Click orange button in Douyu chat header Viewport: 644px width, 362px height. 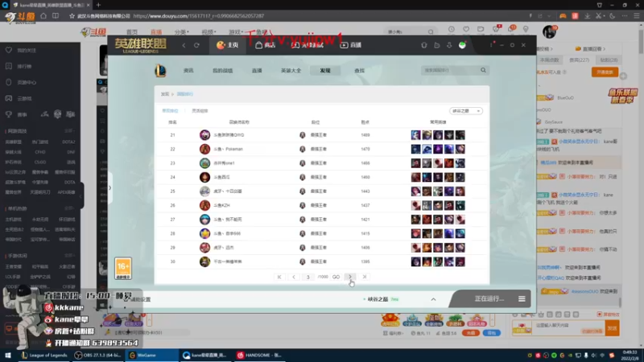[x=605, y=72]
